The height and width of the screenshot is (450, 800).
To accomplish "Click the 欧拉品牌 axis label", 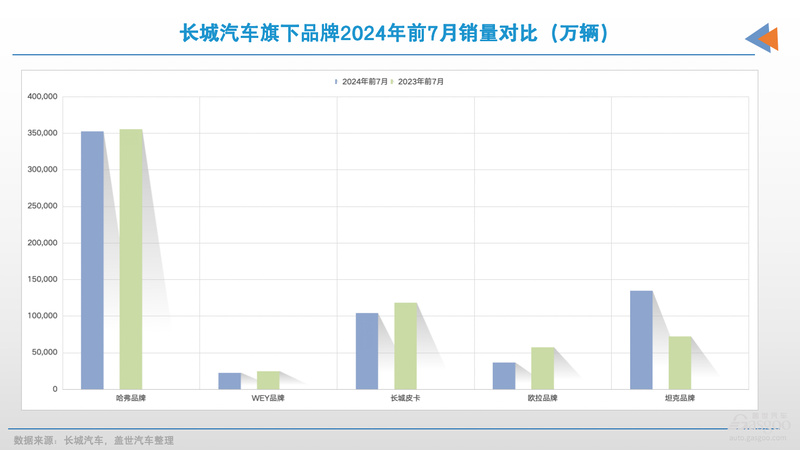I will tap(543, 398).
